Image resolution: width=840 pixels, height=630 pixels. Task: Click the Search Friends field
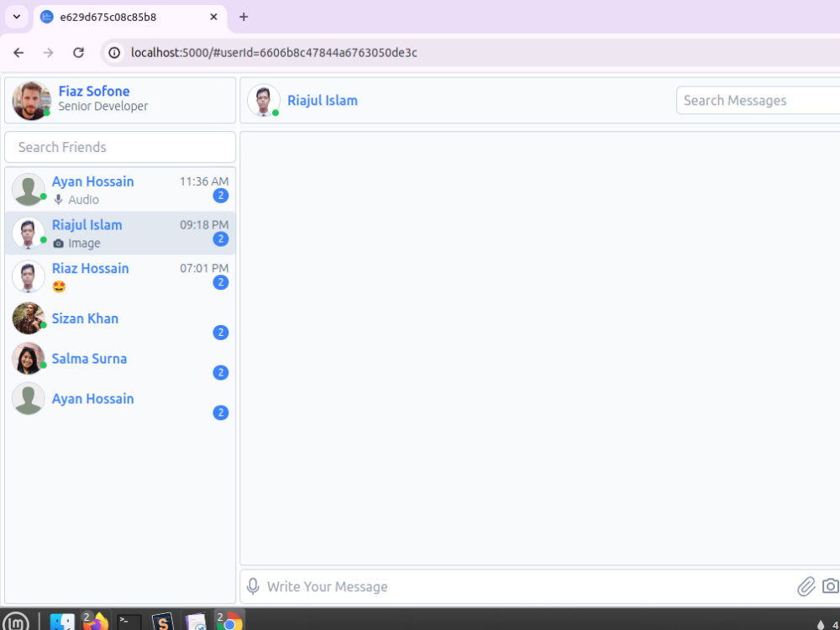(x=120, y=147)
